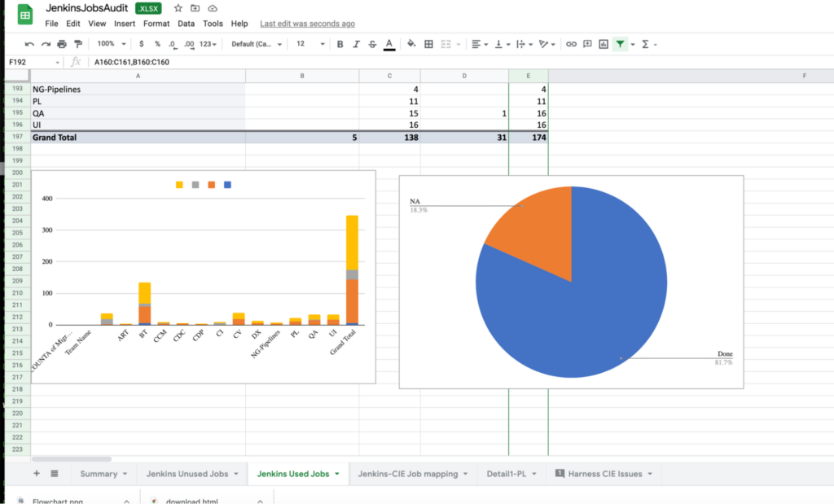Add a new sheet with plus button
This screenshot has height=504, width=834.
click(37, 473)
